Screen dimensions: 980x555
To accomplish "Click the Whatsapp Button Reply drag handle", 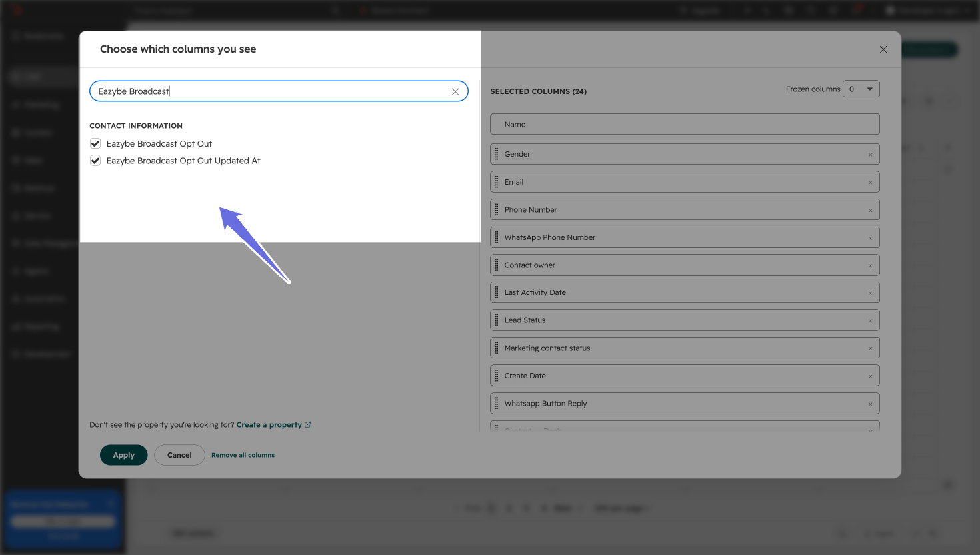I will [497, 403].
